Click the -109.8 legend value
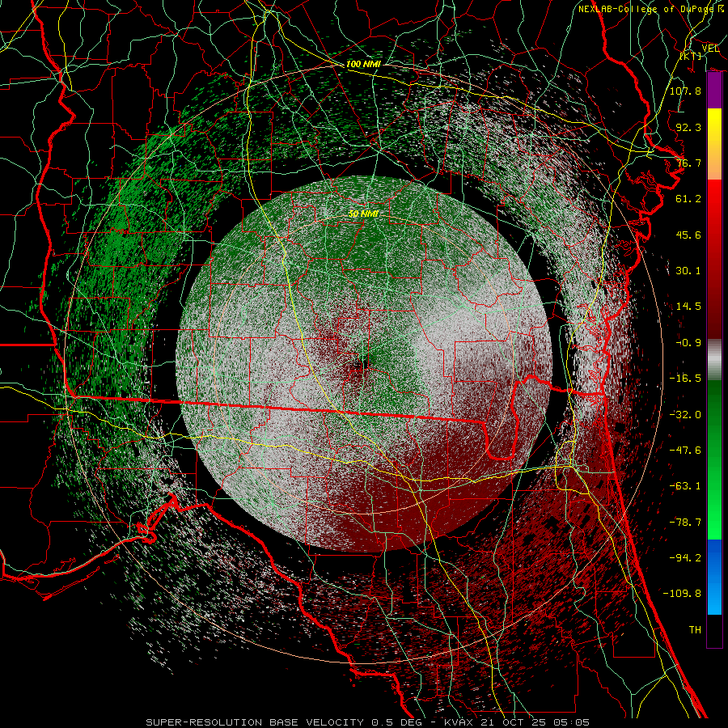Viewport: 728px width, 728px height. coord(682,594)
